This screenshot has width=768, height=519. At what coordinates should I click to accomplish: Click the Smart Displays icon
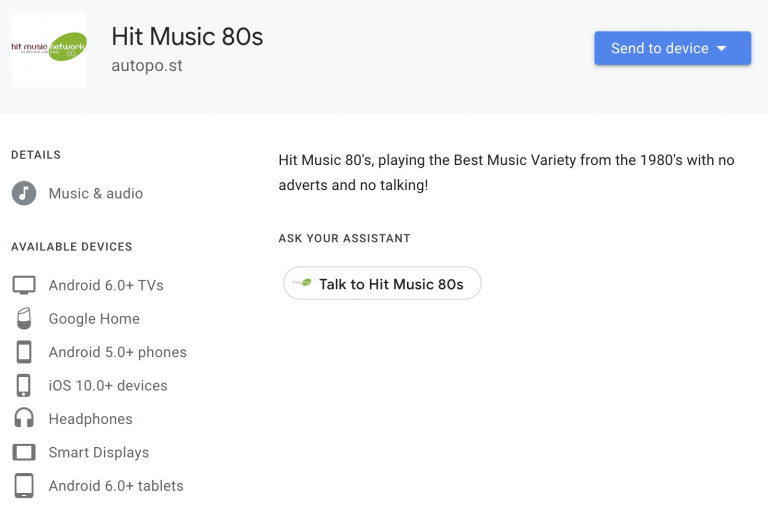tap(24, 452)
